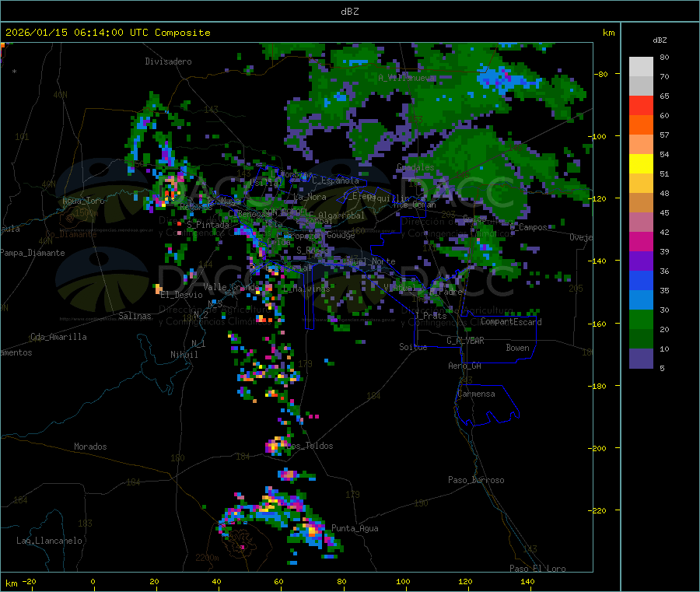Click the red 60-65 dBZ legend swatch
Viewport: 700px width, 592px height.
641,105
